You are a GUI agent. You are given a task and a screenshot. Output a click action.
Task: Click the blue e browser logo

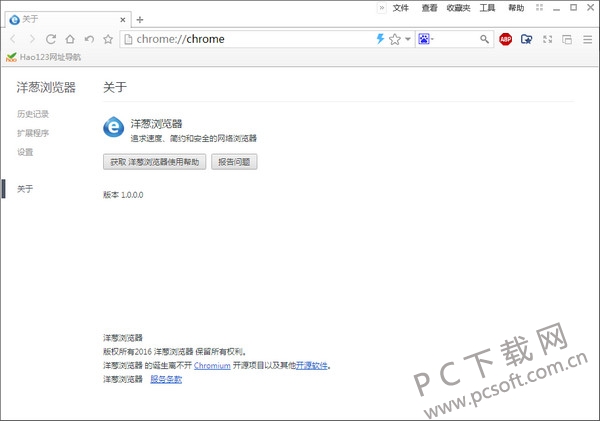point(114,127)
